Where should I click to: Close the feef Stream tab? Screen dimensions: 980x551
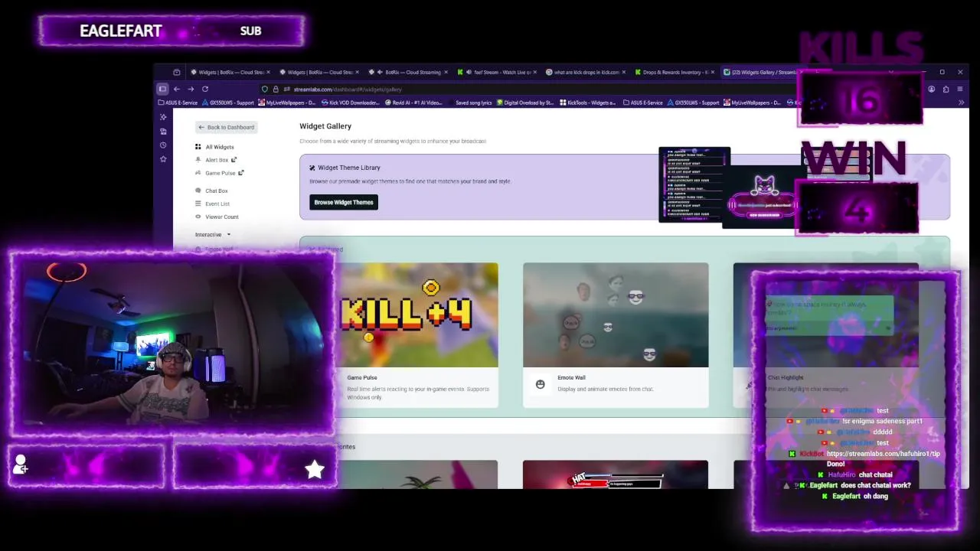point(536,72)
